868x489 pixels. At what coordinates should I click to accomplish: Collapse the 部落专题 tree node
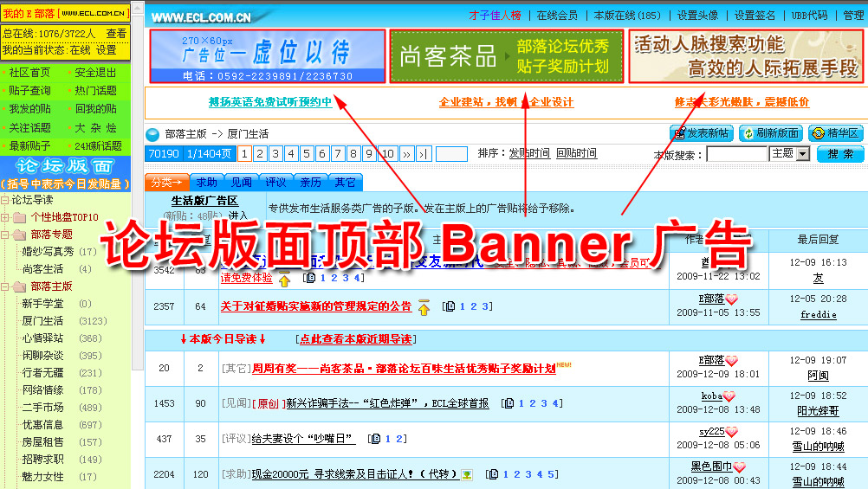(x=6, y=235)
